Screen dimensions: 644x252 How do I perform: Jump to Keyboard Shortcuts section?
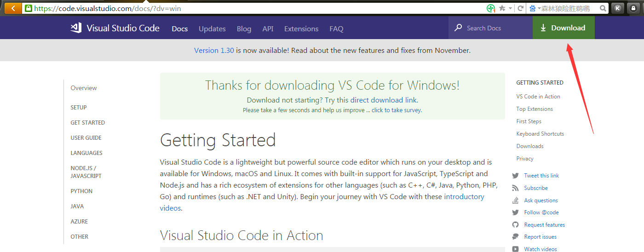pos(540,134)
